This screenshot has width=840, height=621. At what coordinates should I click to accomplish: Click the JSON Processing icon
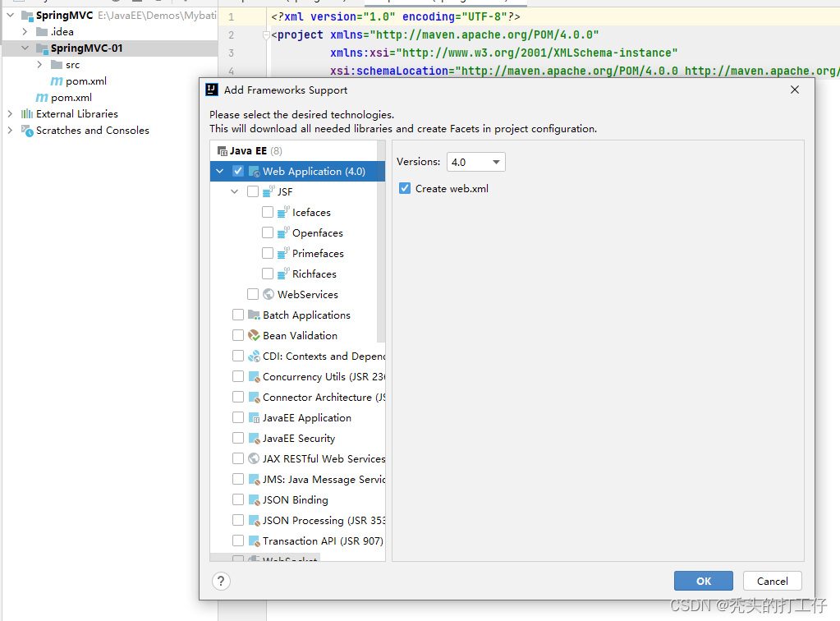[x=255, y=520]
